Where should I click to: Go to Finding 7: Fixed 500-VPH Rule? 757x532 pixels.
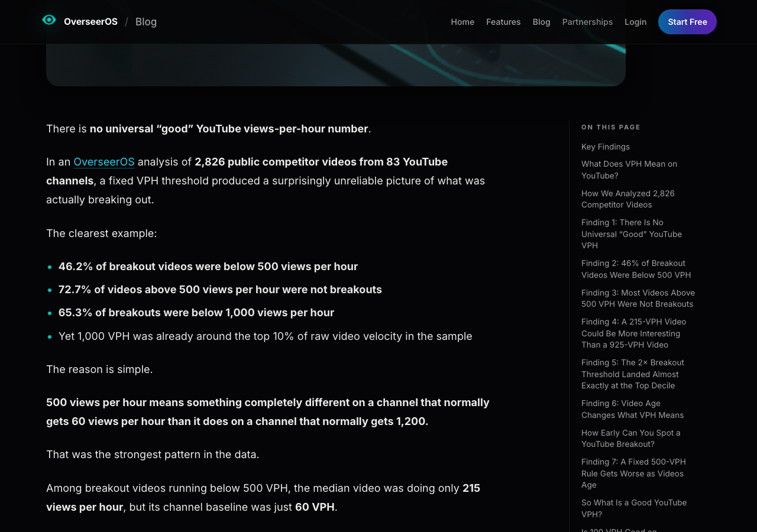pos(633,473)
